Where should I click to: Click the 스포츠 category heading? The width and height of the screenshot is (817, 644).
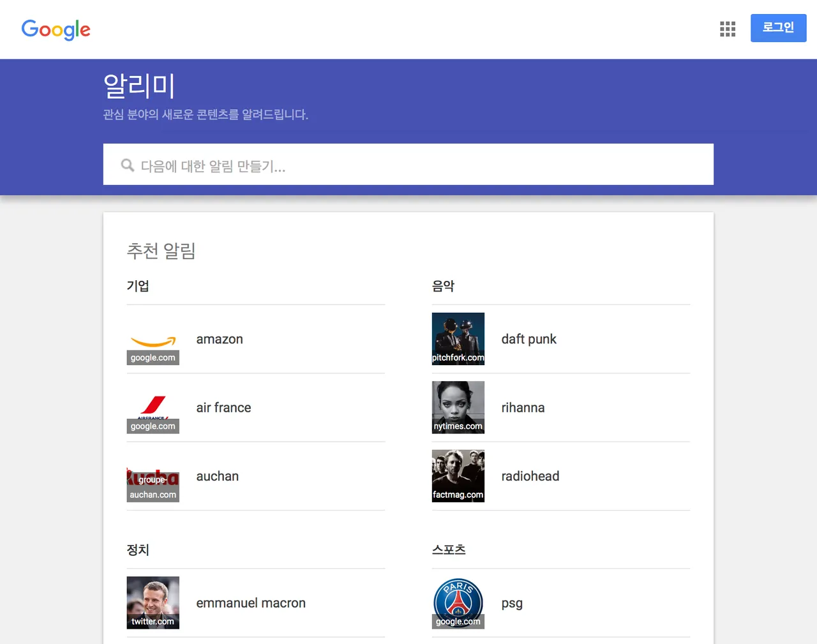(449, 550)
